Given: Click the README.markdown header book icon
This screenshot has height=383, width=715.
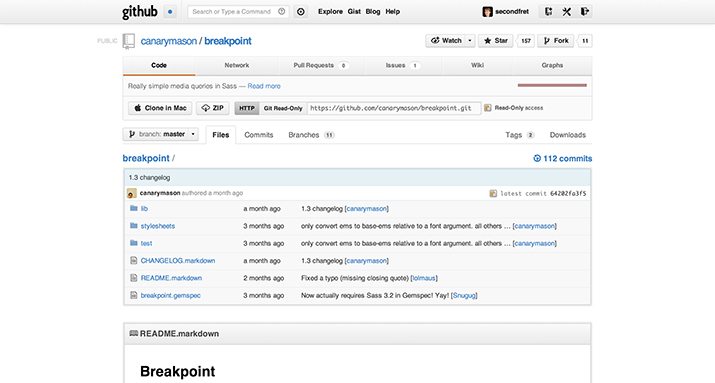Looking at the screenshot, I should [x=134, y=334].
